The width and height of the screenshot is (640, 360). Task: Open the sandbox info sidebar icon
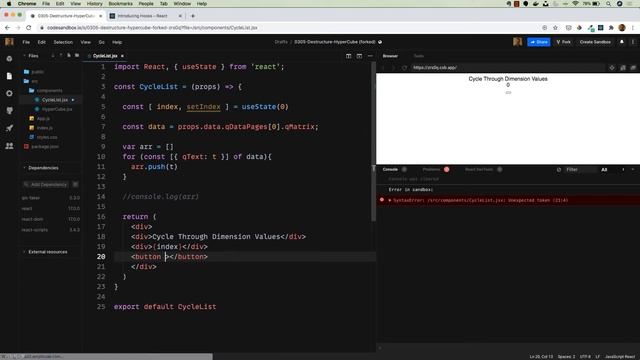point(9,59)
